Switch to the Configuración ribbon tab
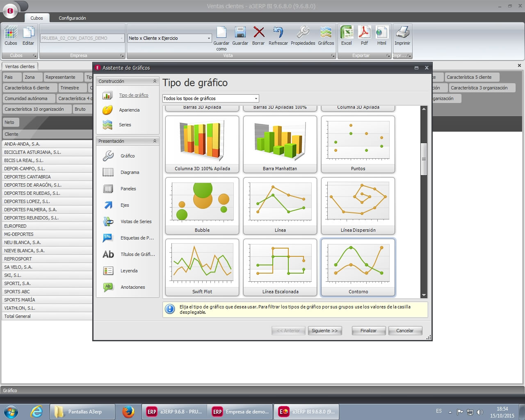 pyautogui.click(x=72, y=18)
